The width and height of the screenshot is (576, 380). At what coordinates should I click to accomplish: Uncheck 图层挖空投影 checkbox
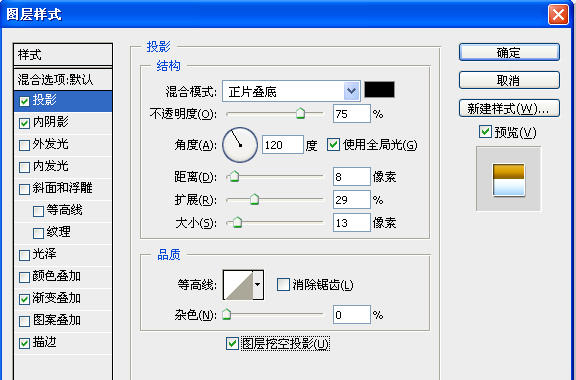coord(232,344)
